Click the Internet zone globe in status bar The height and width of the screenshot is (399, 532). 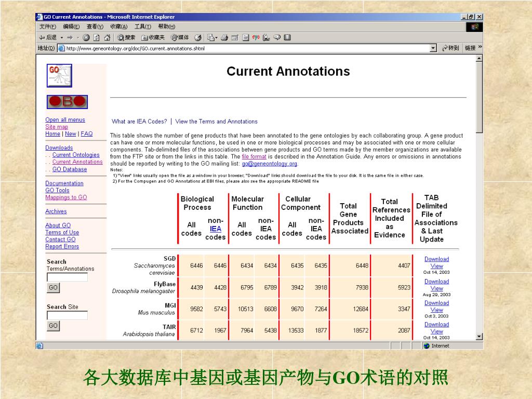coord(427,345)
